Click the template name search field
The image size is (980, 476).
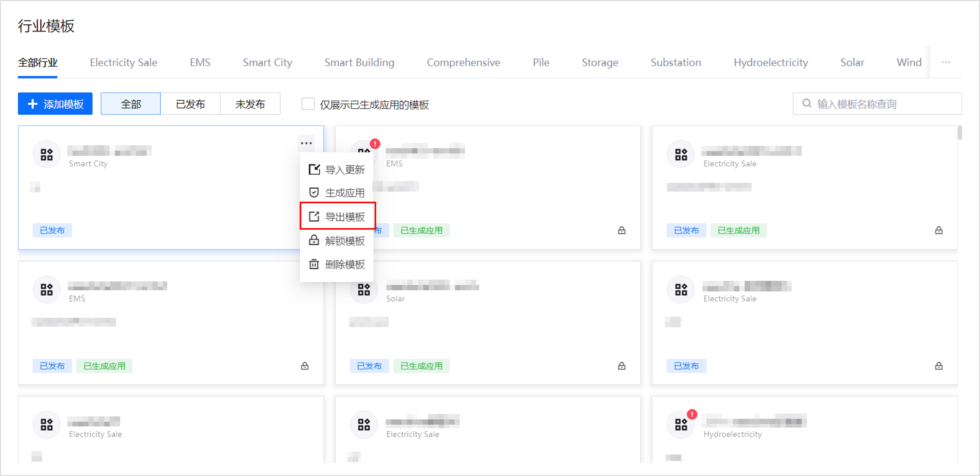pyautogui.click(x=877, y=104)
